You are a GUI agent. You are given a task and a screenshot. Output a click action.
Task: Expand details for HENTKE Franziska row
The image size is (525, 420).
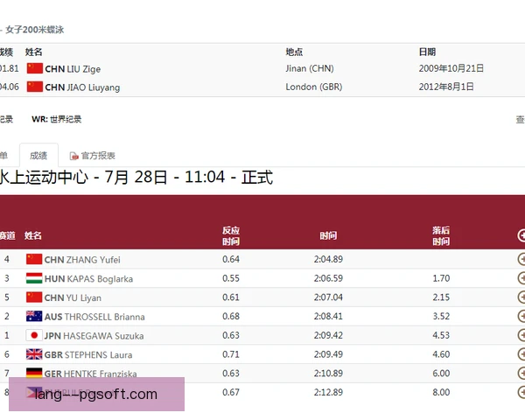pos(521,373)
